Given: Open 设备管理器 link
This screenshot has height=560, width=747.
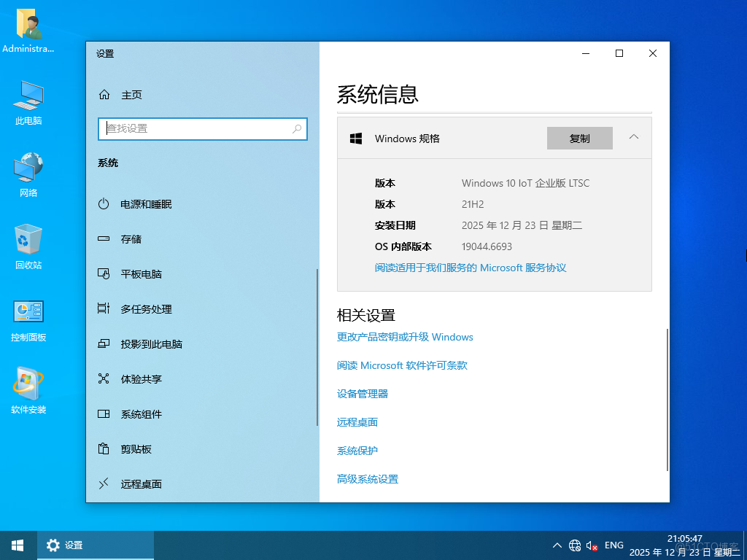Looking at the screenshot, I should (363, 393).
